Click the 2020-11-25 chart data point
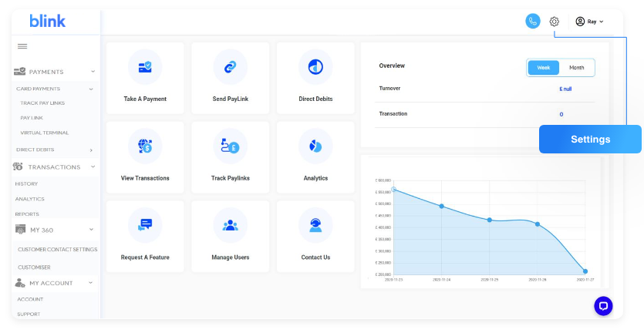This screenshot has height=333, width=644. pyautogui.click(x=490, y=220)
